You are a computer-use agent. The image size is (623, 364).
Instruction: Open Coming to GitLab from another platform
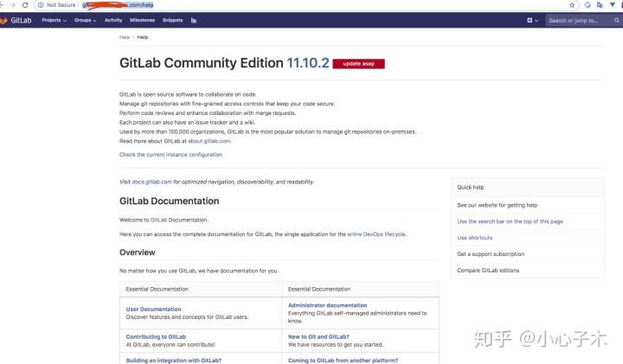point(343,361)
